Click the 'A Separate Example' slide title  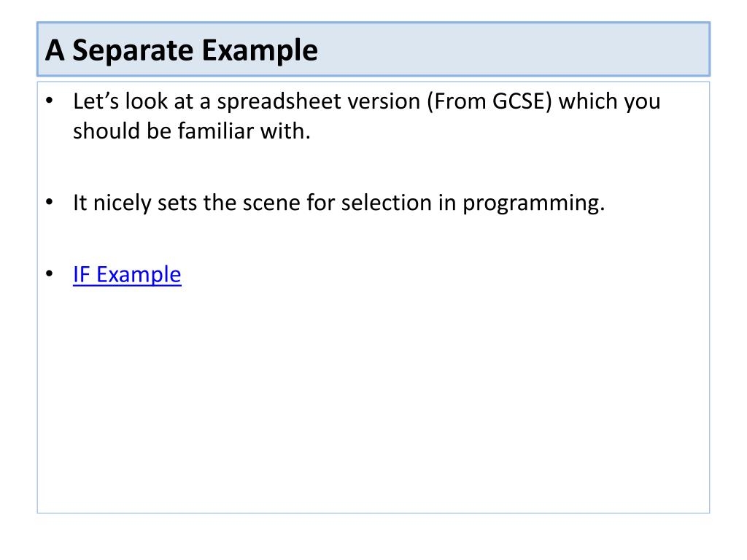coord(182,50)
